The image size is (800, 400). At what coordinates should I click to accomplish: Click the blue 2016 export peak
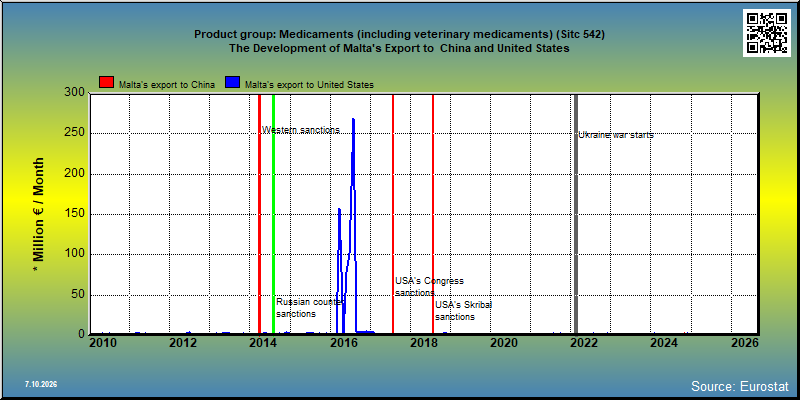(x=353, y=120)
